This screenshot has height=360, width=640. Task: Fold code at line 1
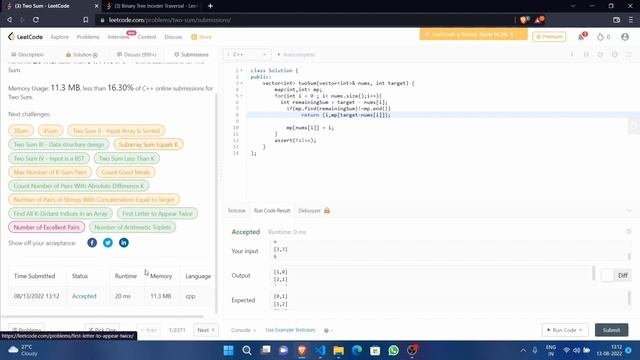coord(241,70)
